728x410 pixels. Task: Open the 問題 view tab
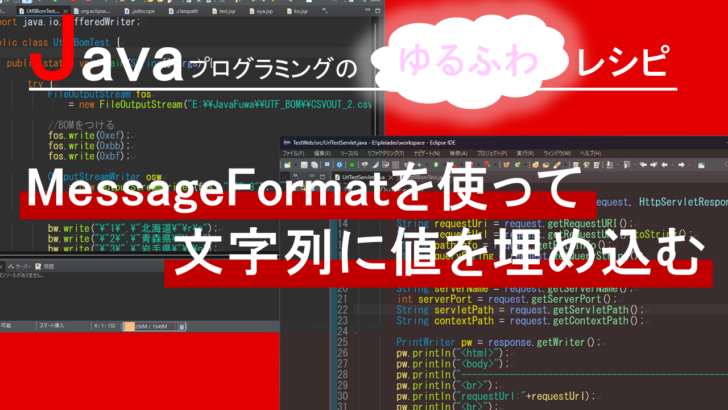pyautogui.click(x=45, y=267)
